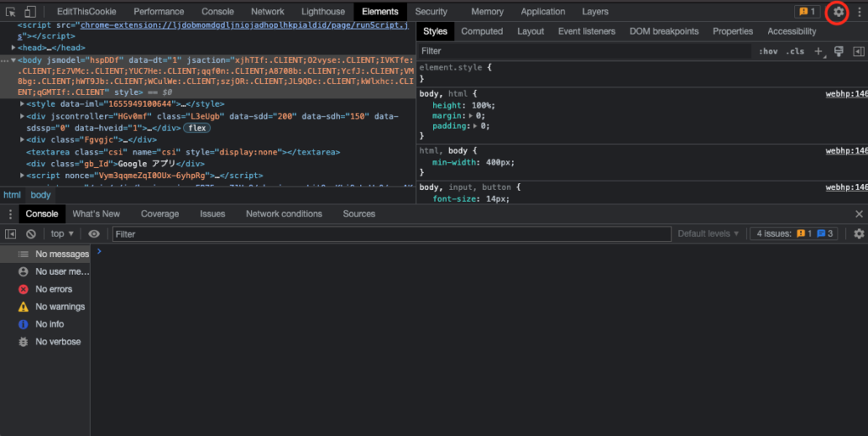Click the 4 issues button
The width and height of the screenshot is (868, 436).
(x=795, y=234)
